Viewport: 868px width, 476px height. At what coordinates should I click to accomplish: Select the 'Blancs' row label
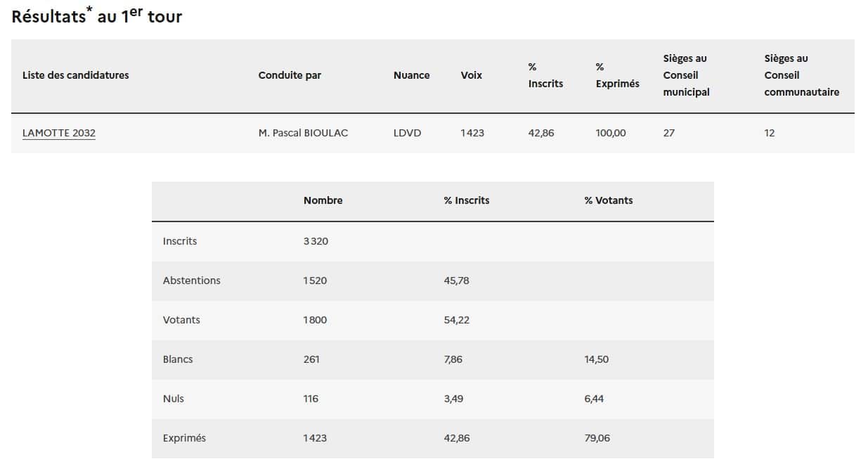tap(178, 359)
